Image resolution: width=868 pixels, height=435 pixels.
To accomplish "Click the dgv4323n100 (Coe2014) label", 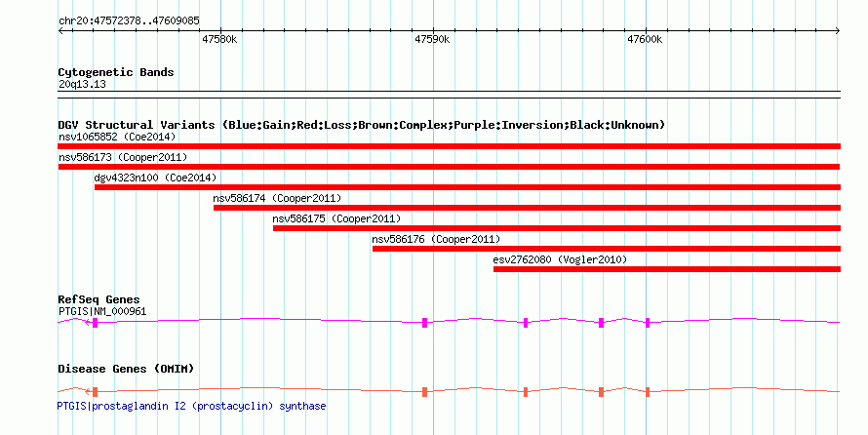I will [155, 178].
